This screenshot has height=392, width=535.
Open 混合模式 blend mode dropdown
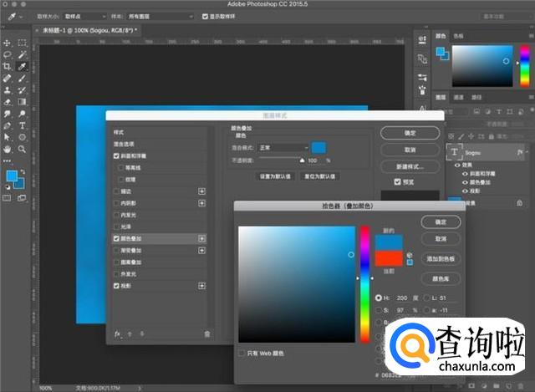coord(283,148)
